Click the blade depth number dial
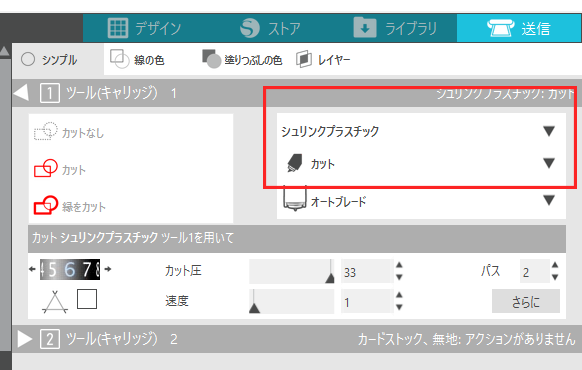 (x=70, y=269)
